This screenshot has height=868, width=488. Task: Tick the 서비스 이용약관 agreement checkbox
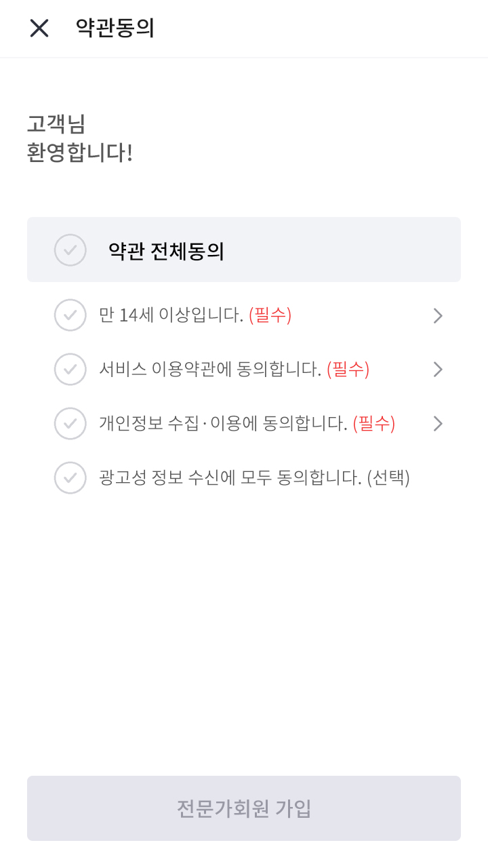70,370
